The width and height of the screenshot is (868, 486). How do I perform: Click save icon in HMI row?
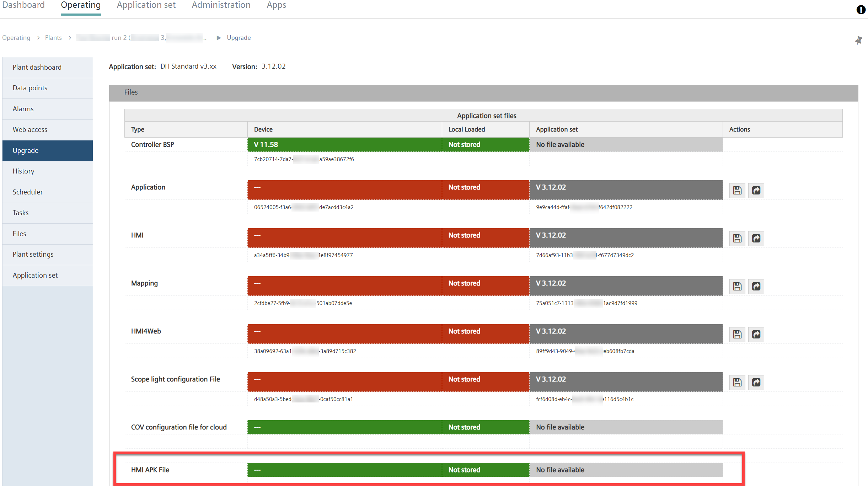pyautogui.click(x=737, y=239)
